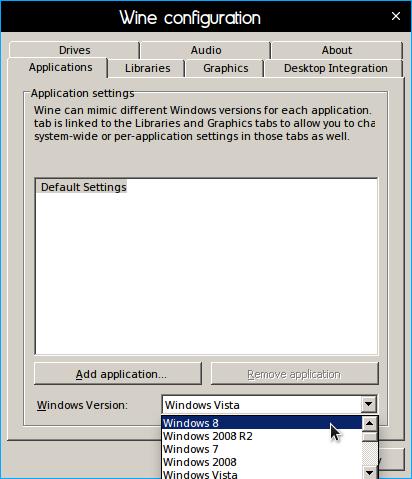Click the version list scroll up arrow
The image size is (412, 479).
point(369,424)
